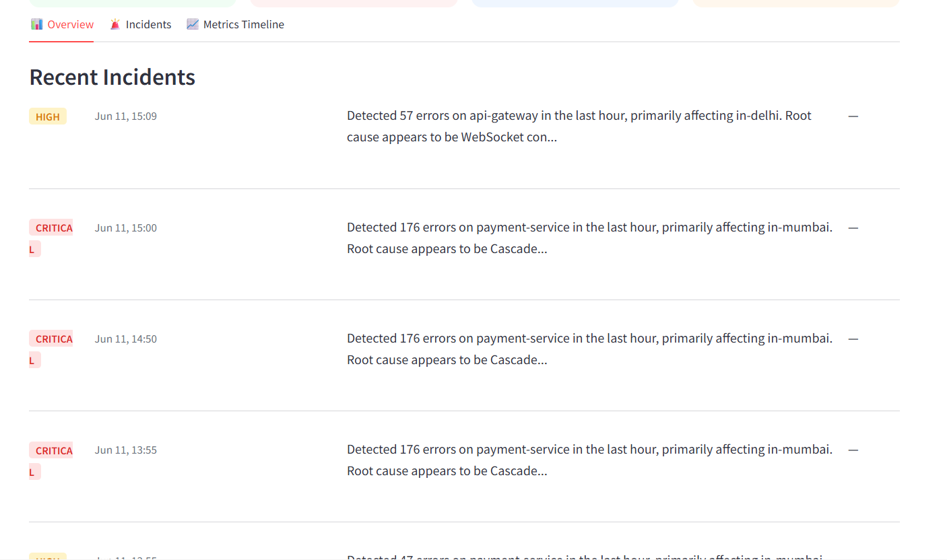Click the dash at the end of the 15:09 row
This screenshot has height=560, width=947.
coord(853,116)
